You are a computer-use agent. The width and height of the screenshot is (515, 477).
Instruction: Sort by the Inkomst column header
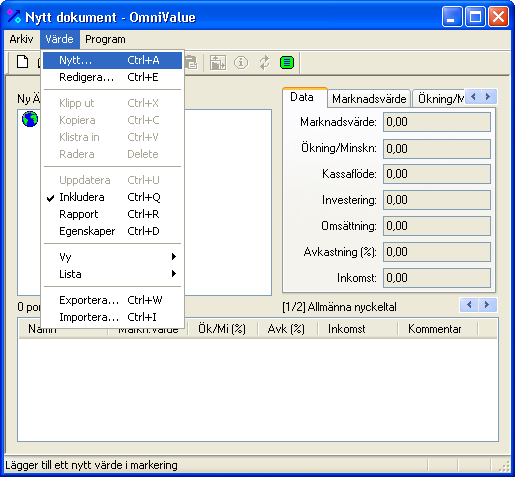pyautogui.click(x=357, y=329)
